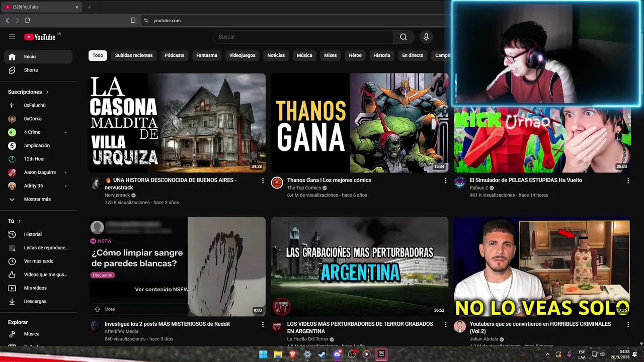This screenshot has height=362, width=644.
Task: Open the 0xFaluch0 subscription channel
Action: coord(38,105)
